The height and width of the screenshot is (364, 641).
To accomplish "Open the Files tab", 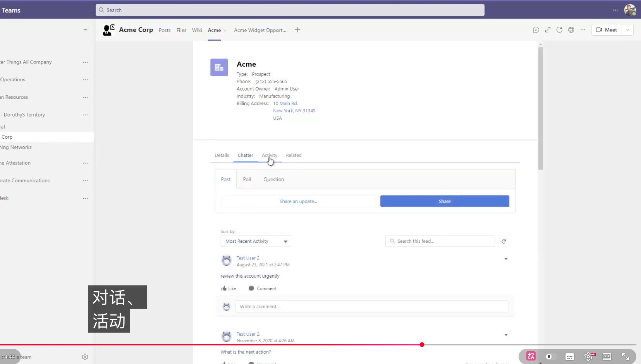I will coord(181,30).
